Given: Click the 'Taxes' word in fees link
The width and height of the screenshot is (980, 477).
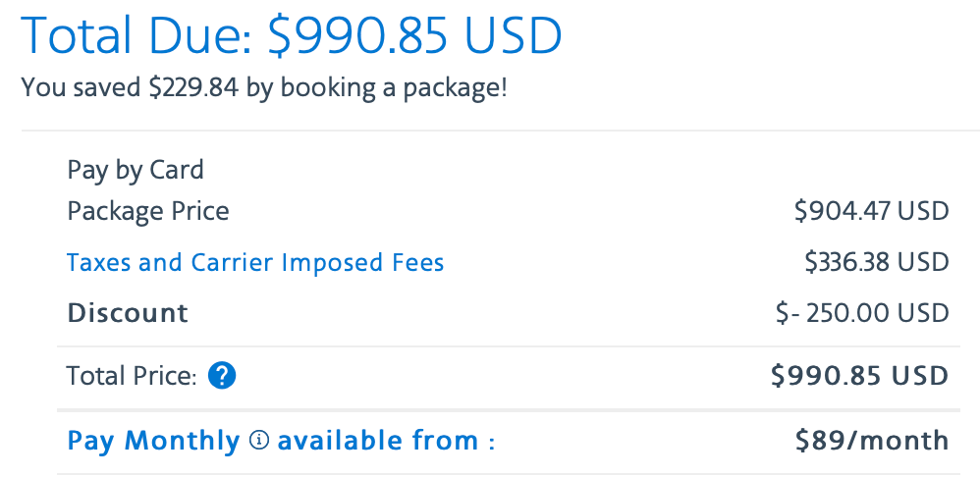Looking at the screenshot, I should point(99,263).
